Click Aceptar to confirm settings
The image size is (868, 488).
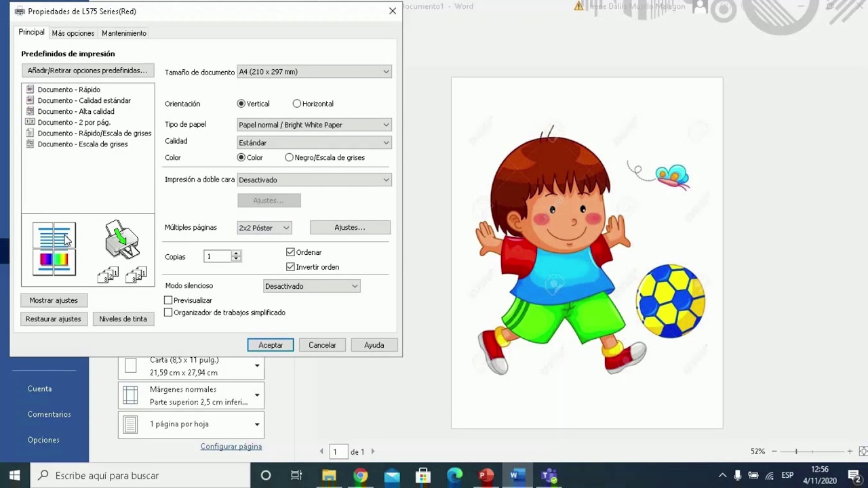coord(271,345)
